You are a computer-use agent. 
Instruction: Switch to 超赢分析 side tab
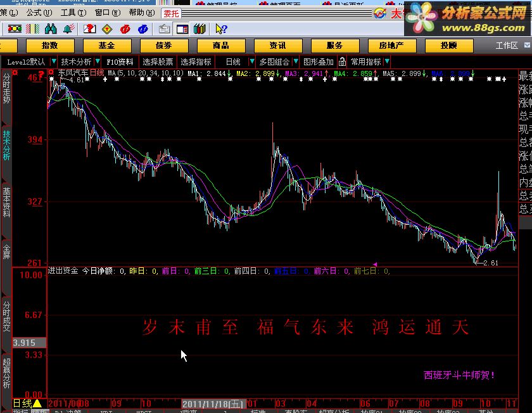point(6,373)
